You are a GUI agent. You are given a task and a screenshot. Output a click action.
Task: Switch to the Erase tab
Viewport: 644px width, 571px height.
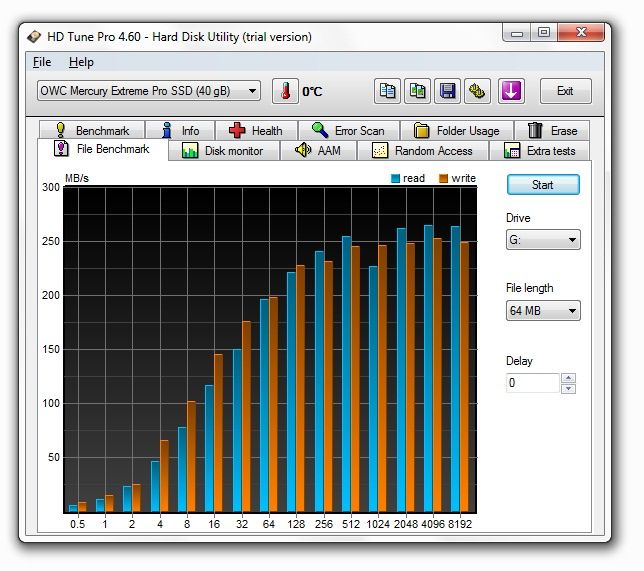click(x=552, y=130)
